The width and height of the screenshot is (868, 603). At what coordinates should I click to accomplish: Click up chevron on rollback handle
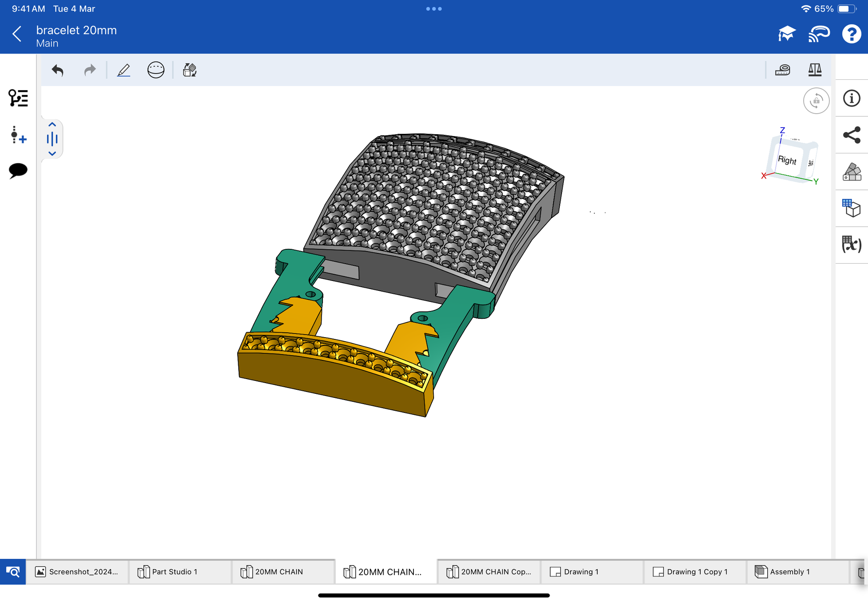[52, 124]
